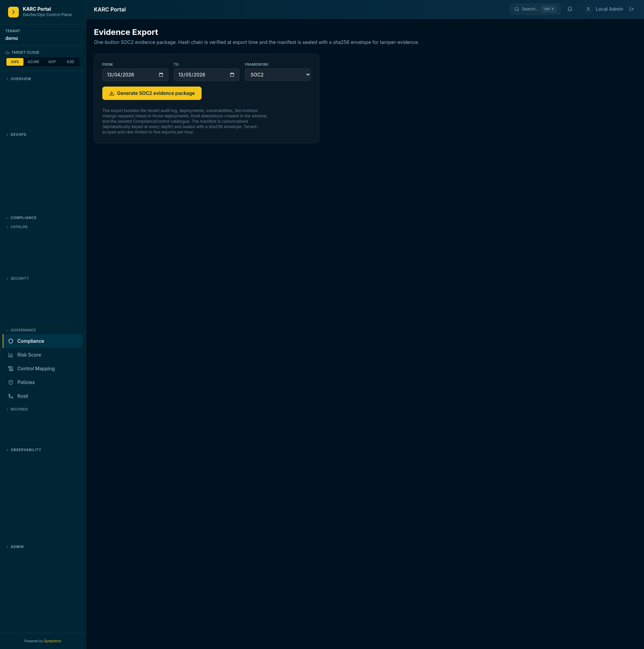Click the Risk Score chart icon

pos(11,355)
